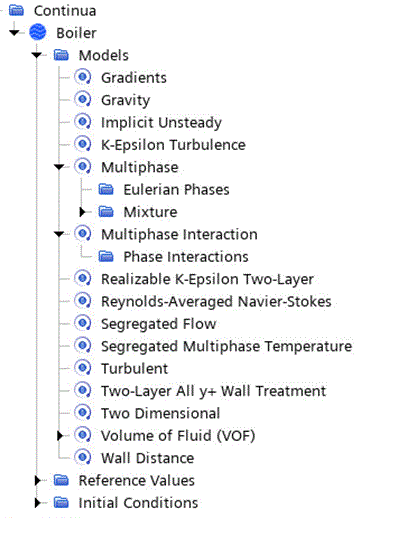Click the Gradients model icon
The image size is (399, 553).
click(83, 77)
